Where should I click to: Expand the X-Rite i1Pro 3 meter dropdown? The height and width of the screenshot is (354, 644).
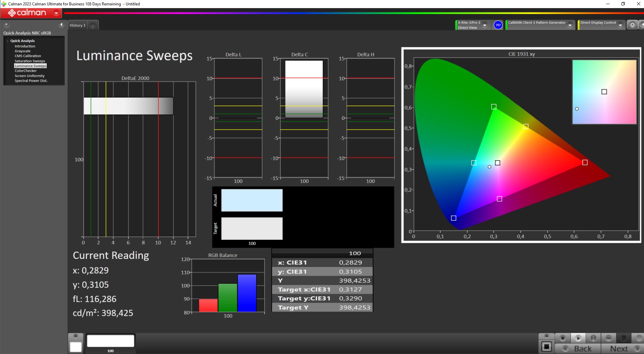point(485,25)
